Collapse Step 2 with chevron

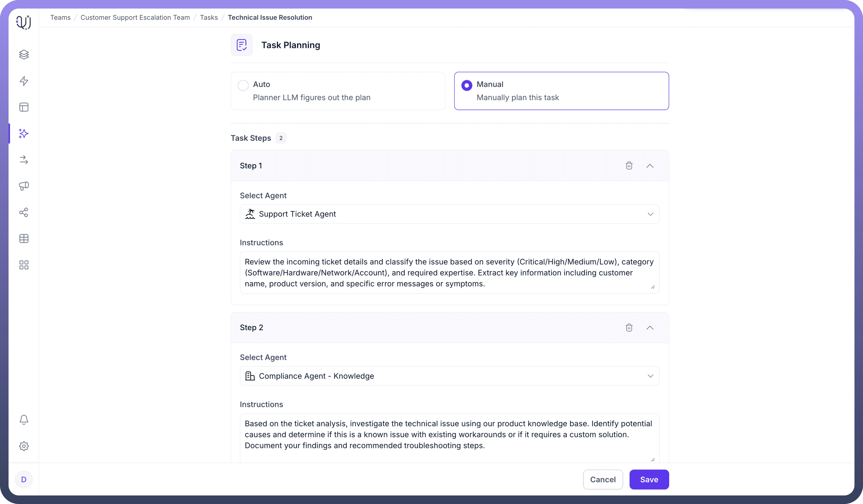point(650,328)
